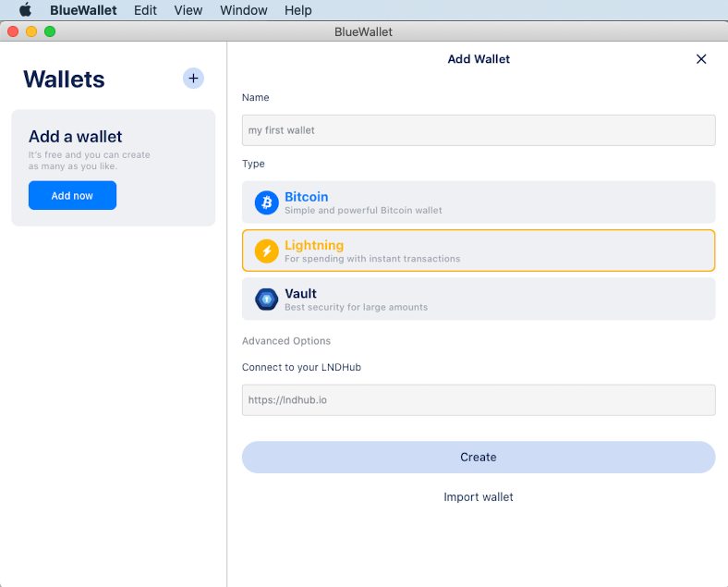Click the plus icon beside Wallets

tap(193, 78)
